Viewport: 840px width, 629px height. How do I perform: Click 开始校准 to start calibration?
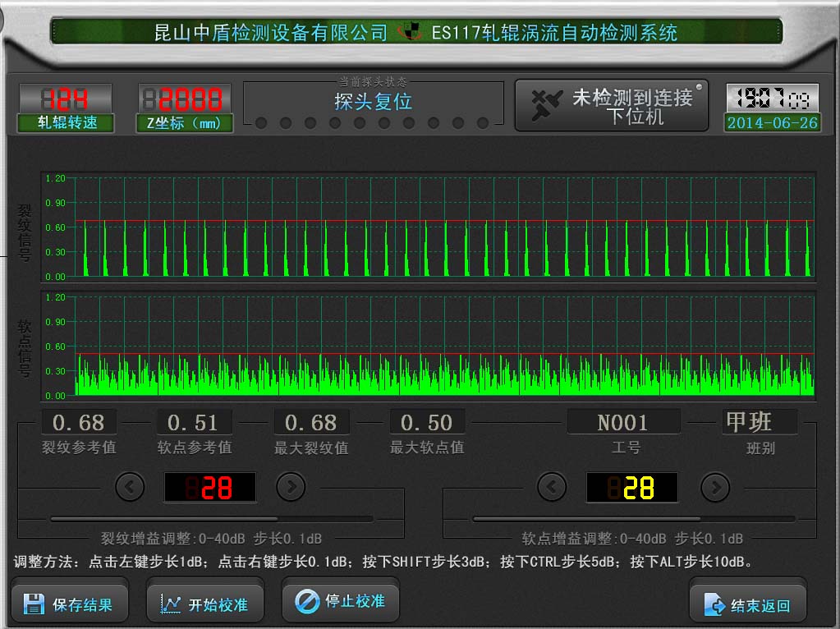coord(205,604)
